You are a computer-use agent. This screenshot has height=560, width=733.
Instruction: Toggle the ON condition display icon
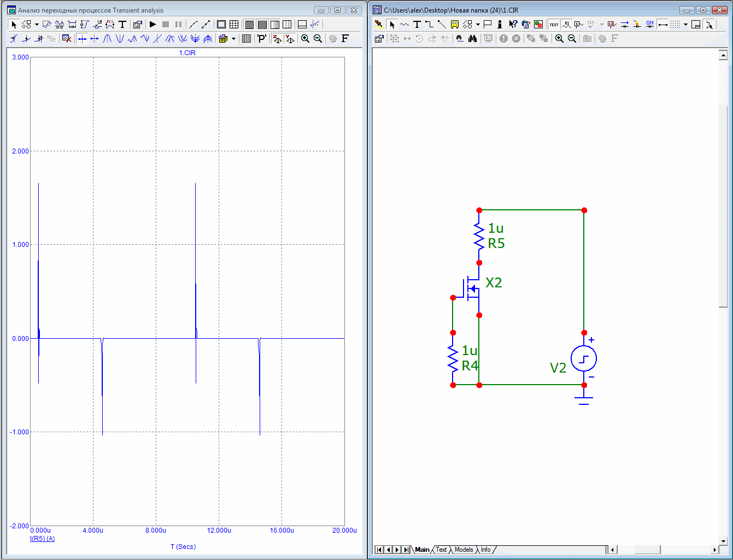tap(650, 25)
